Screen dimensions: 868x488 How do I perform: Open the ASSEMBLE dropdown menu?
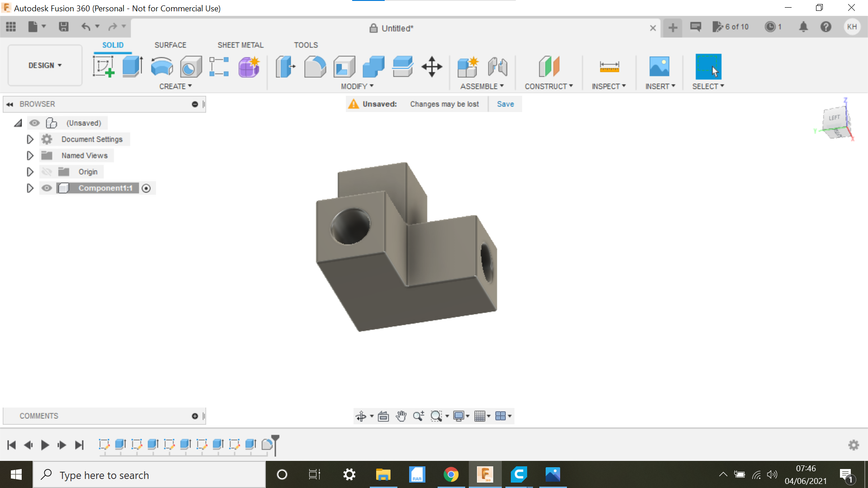tap(482, 86)
